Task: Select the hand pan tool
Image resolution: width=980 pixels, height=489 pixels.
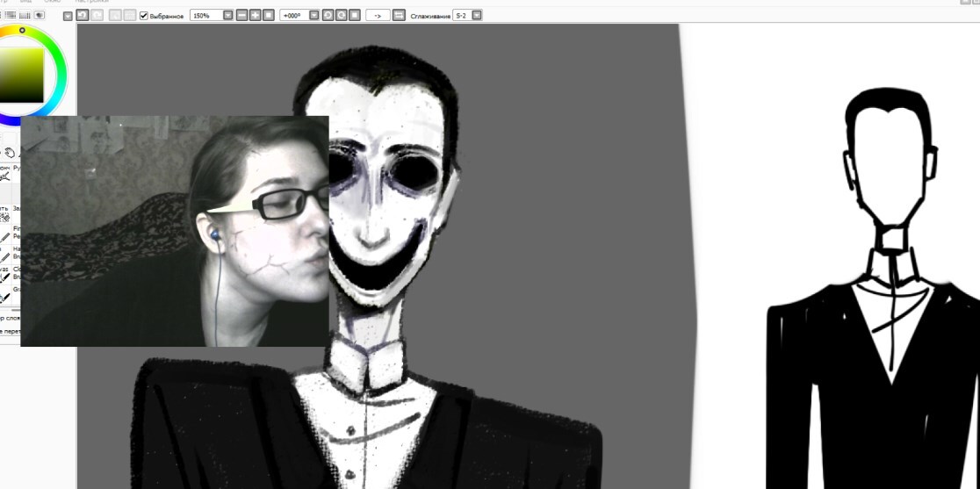Action: point(10,153)
